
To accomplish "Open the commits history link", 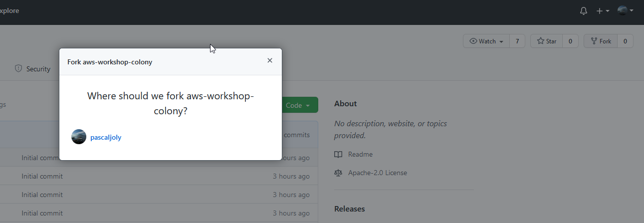I will [297, 135].
